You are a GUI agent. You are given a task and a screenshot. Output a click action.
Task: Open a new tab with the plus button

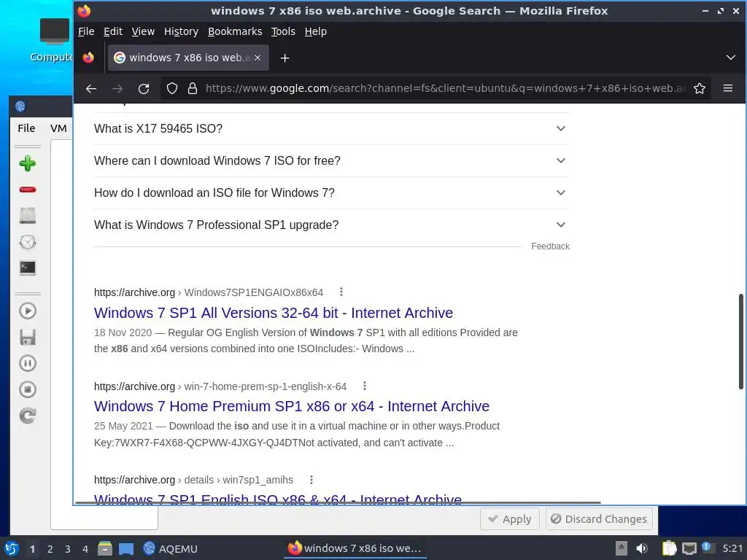285,58
